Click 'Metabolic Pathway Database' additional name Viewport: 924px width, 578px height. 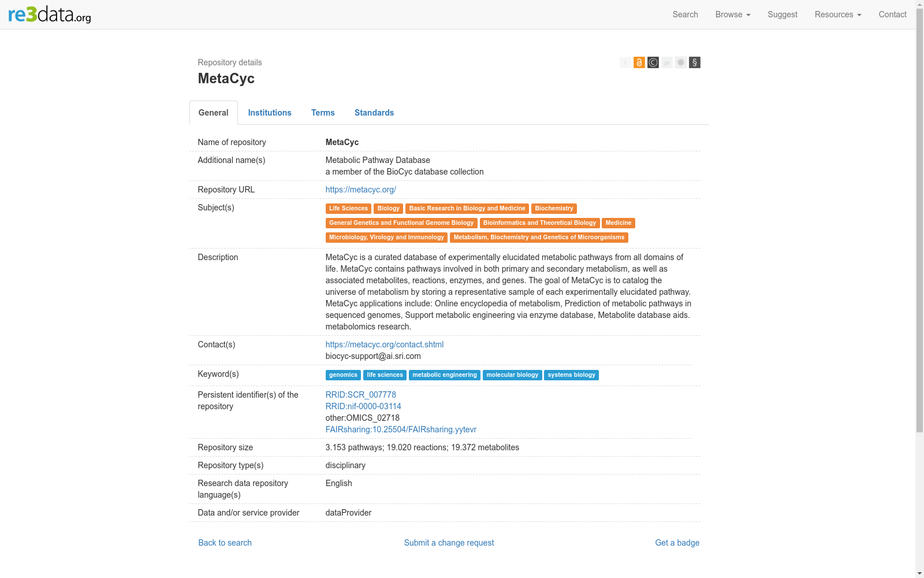(x=378, y=160)
